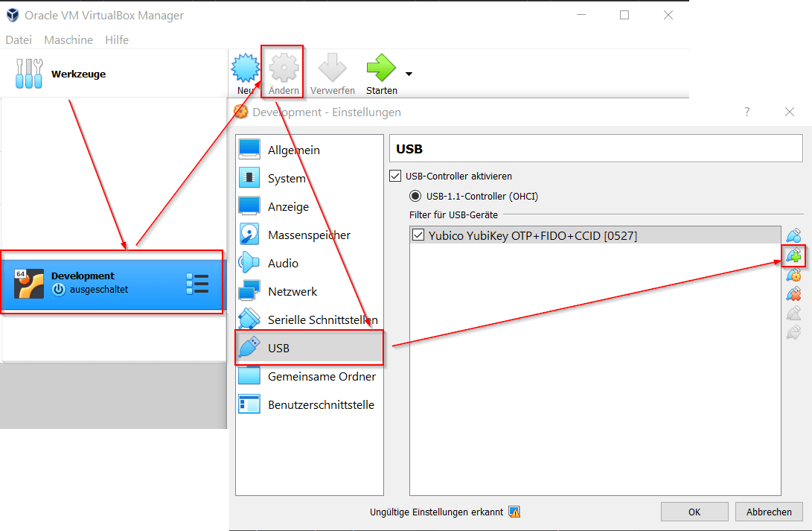Click the OK button
Screen dimensions: 812x531
694,512
